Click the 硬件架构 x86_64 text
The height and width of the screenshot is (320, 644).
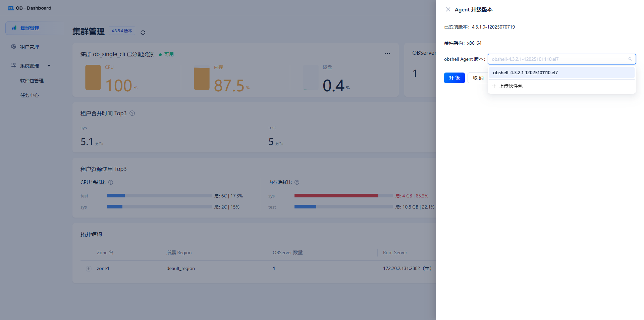pyautogui.click(x=463, y=43)
